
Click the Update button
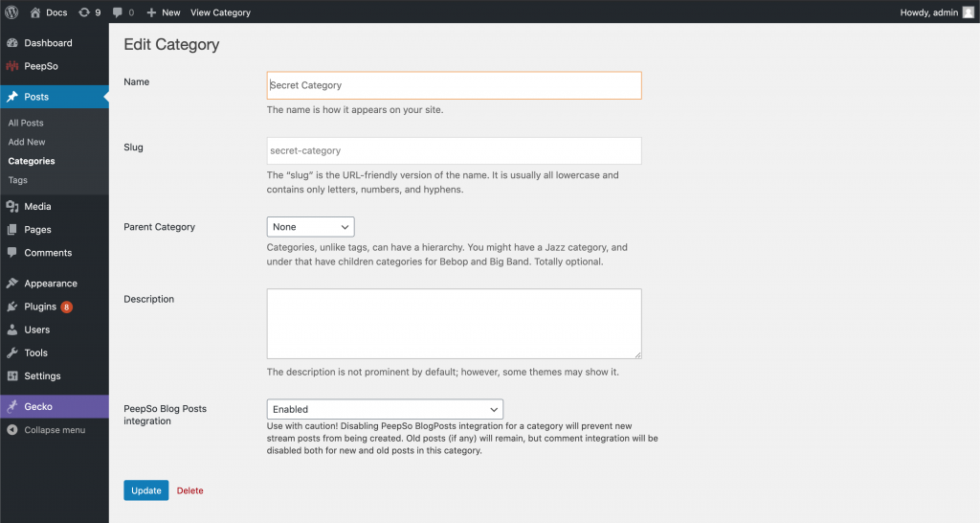[146, 490]
